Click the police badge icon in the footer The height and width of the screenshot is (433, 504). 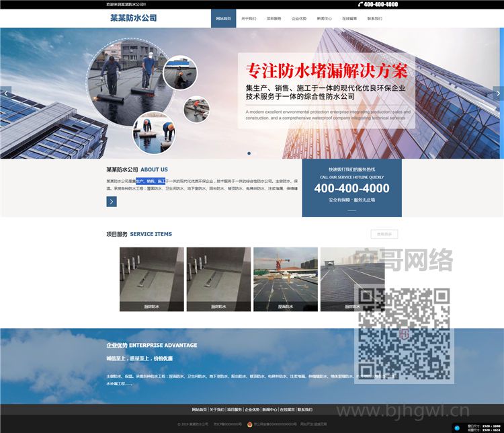click(x=250, y=424)
